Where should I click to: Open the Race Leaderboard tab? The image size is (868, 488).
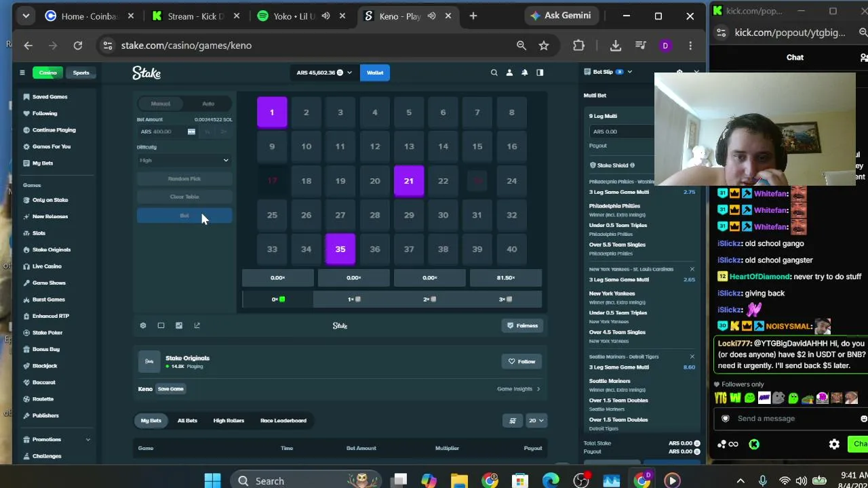[x=283, y=421]
